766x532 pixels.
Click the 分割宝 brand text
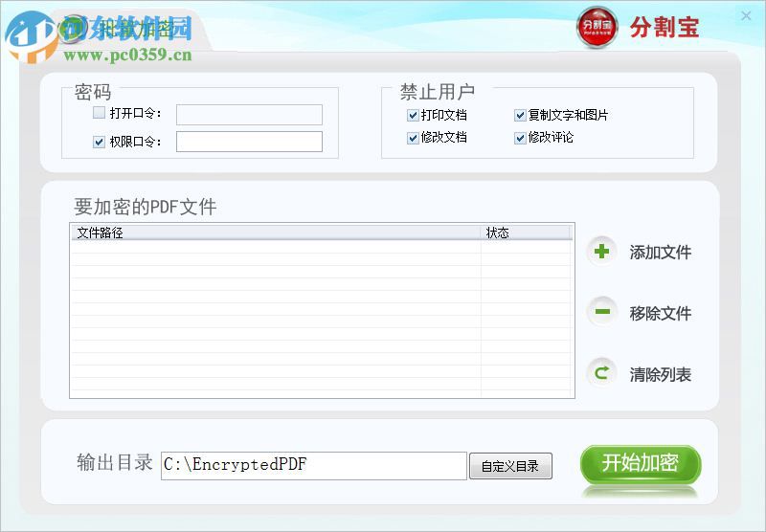tap(664, 27)
